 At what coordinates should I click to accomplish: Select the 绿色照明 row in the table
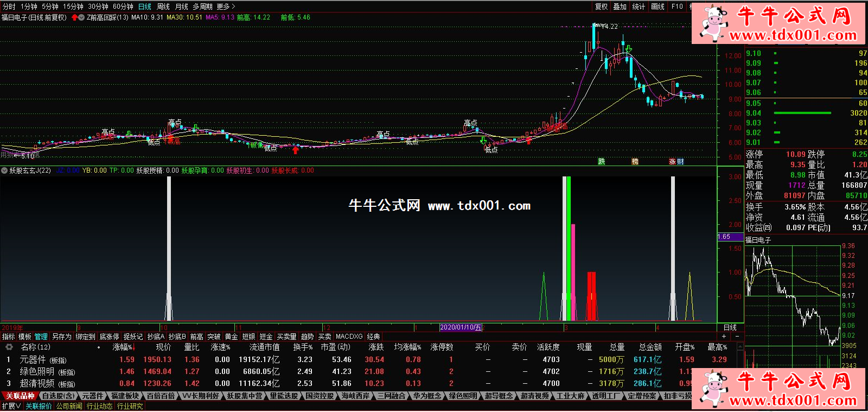369,371
